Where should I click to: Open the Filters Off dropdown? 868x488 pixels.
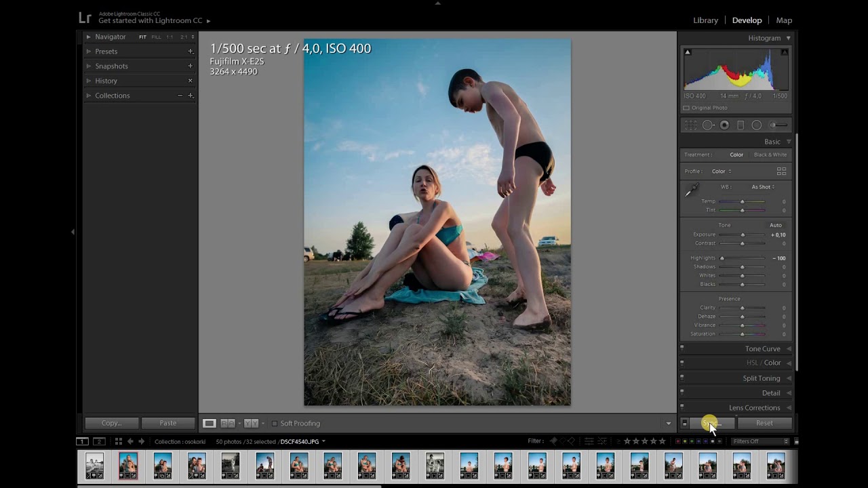[x=760, y=442]
